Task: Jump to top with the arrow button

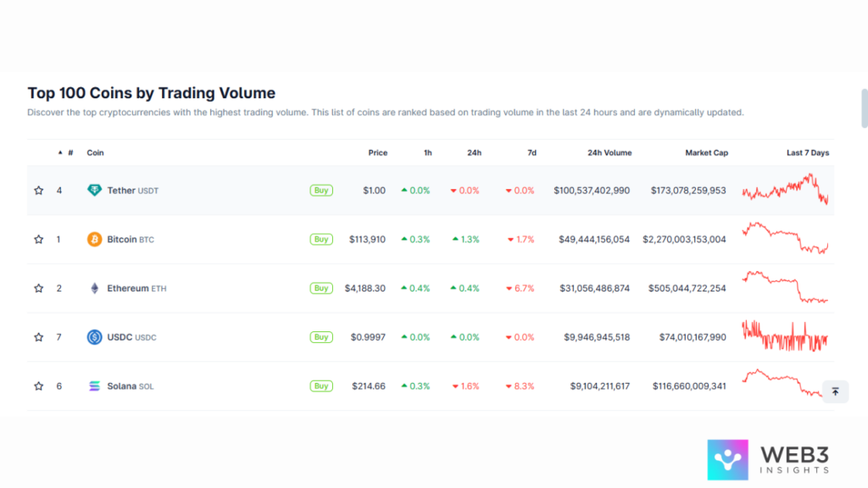Action: point(835,391)
